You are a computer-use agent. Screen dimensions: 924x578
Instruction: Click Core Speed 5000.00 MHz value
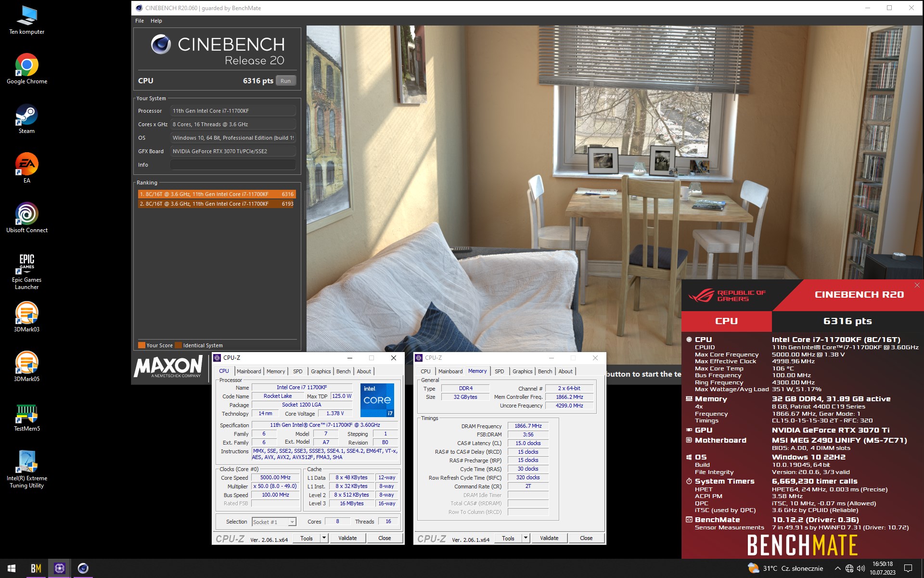[x=275, y=477]
